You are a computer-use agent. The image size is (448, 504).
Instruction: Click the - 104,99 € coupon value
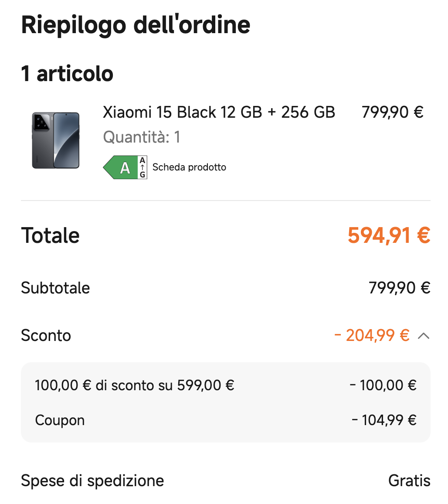coord(384,420)
